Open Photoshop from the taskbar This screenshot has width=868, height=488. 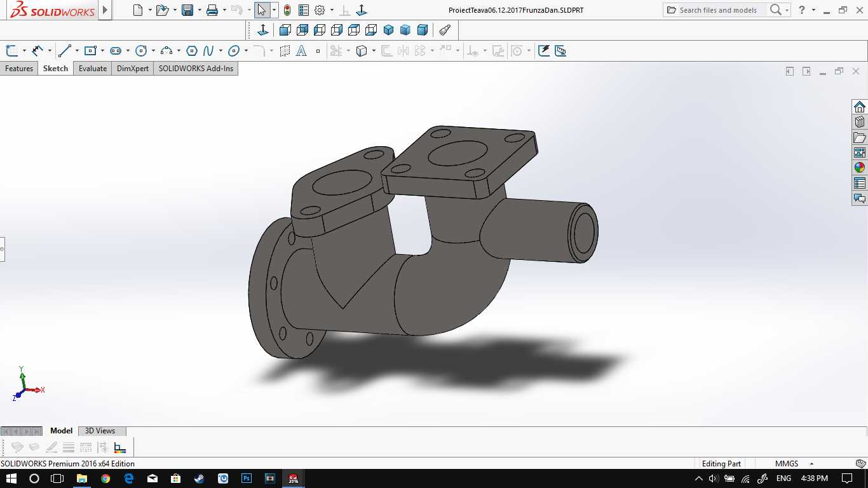247,478
